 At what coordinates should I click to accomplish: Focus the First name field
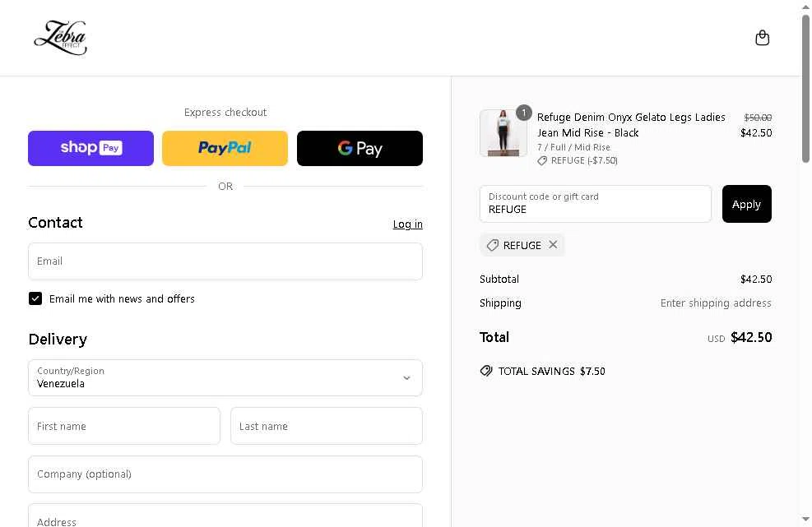click(124, 426)
